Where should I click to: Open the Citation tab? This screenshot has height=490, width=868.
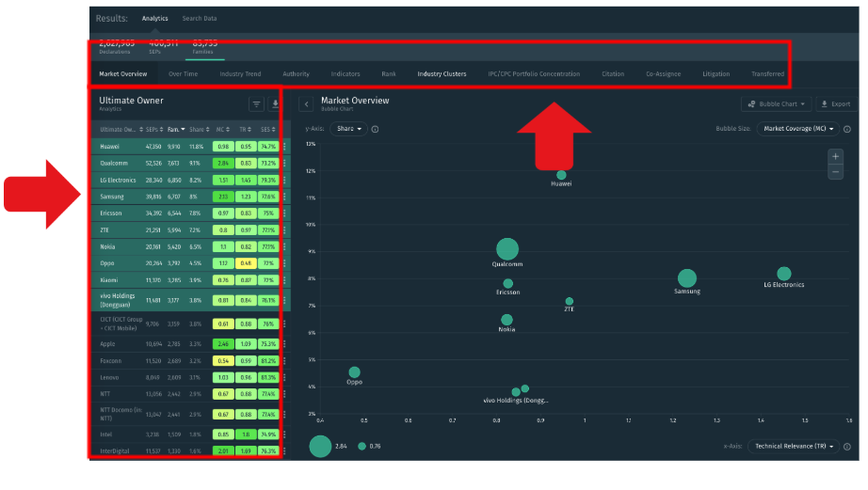613,73
